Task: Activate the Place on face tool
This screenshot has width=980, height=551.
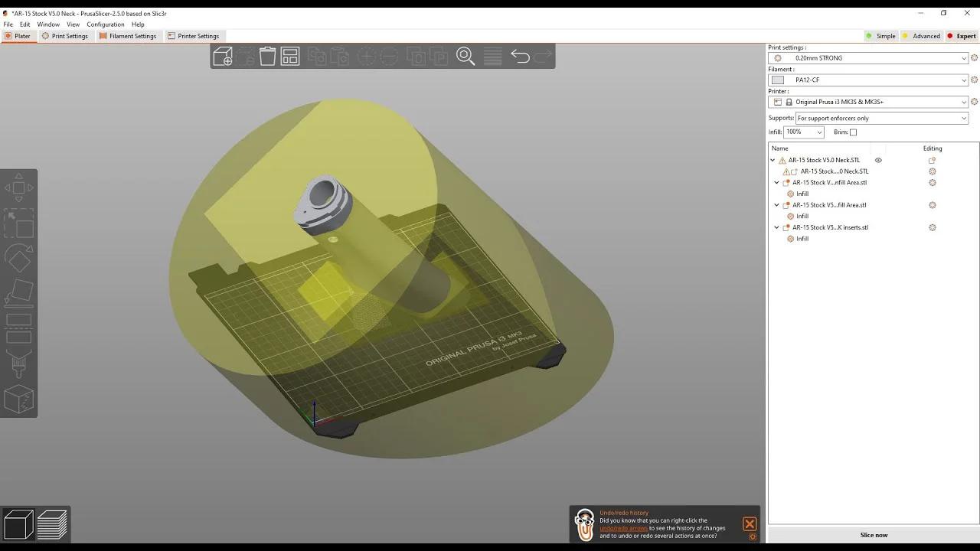Action: (19, 293)
